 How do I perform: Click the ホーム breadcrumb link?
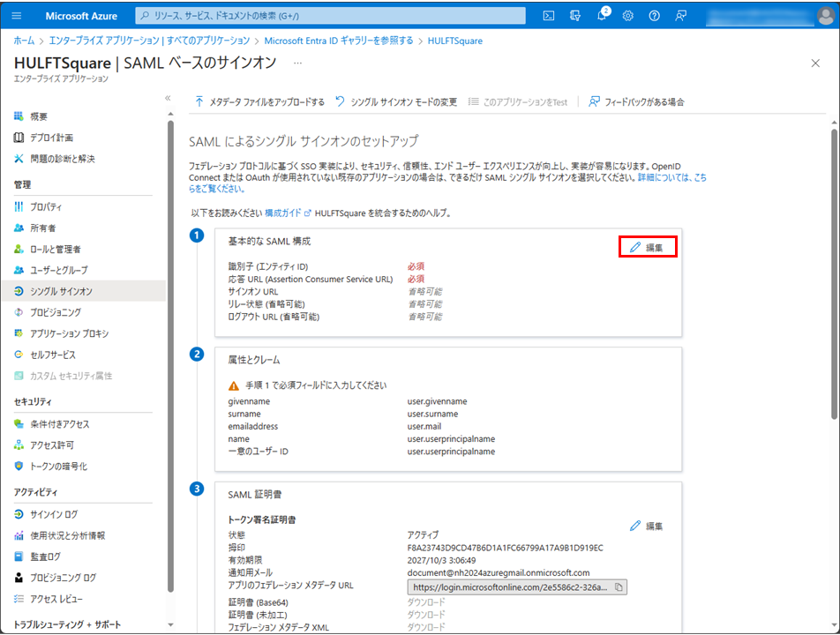24,41
